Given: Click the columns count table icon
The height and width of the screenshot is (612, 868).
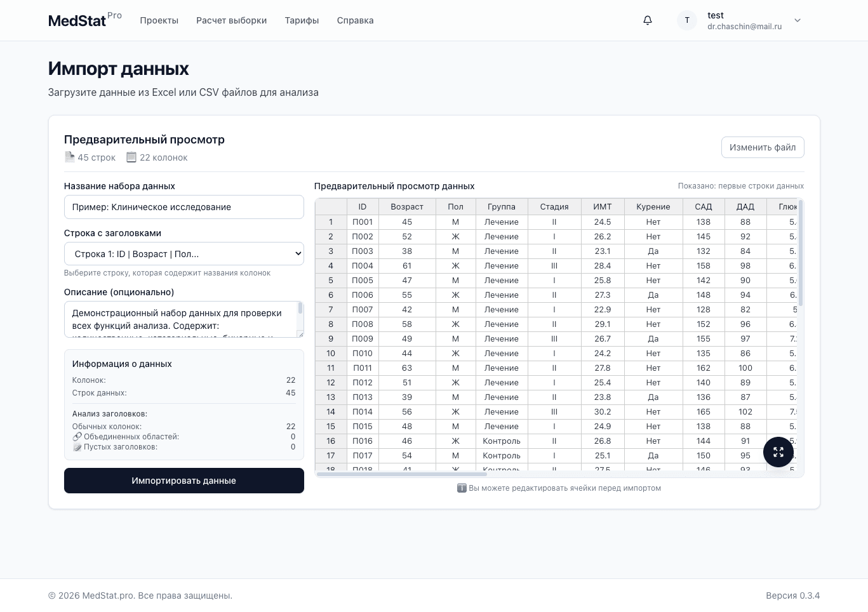Looking at the screenshot, I should tap(131, 157).
